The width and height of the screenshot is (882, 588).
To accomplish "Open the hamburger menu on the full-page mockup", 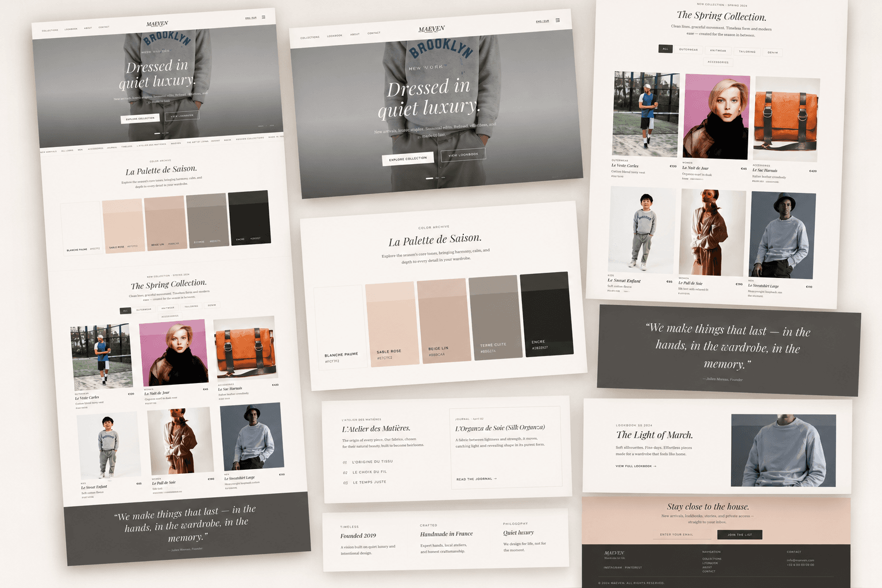I will pyautogui.click(x=264, y=17).
